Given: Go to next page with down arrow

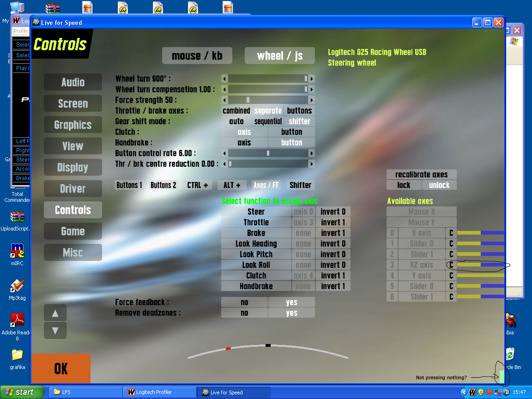Looking at the screenshot, I should coord(55,331).
